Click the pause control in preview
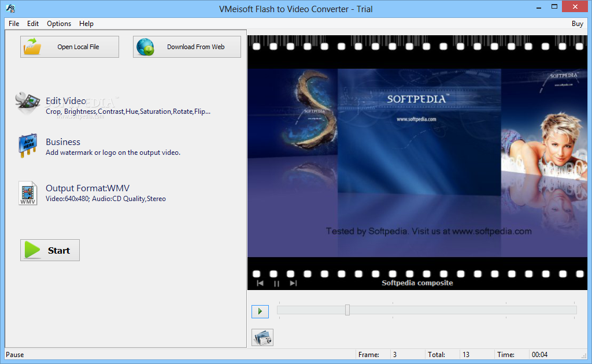Screen dimensions: 592x364 277,283
